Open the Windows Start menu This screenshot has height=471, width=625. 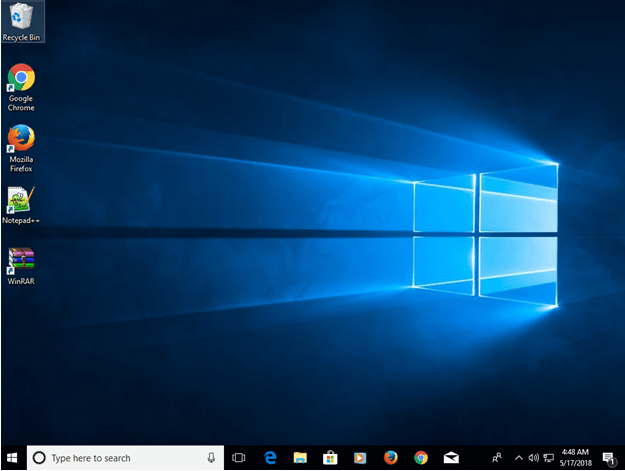click(13, 458)
